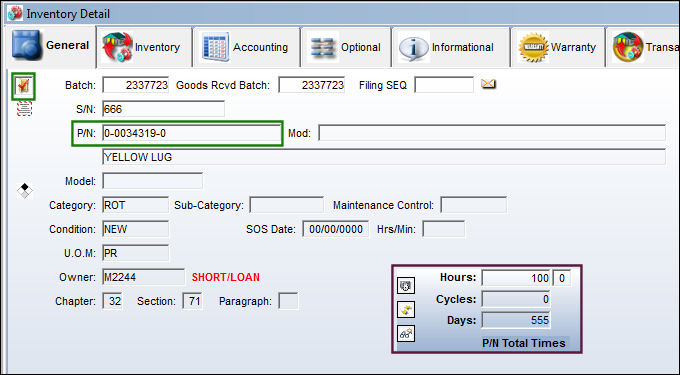Click the clock icon beside Hours

pos(406,286)
